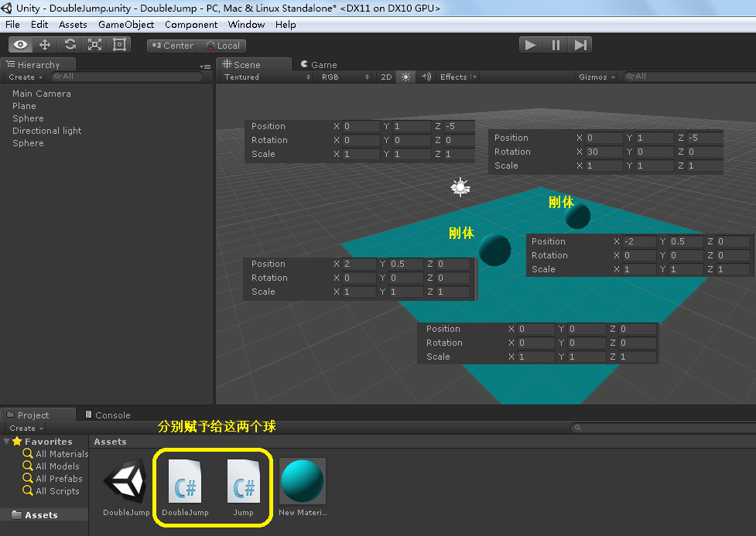Open the RGB render mode dropdown
The width and height of the screenshot is (756, 536).
click(x=345, y=77)
